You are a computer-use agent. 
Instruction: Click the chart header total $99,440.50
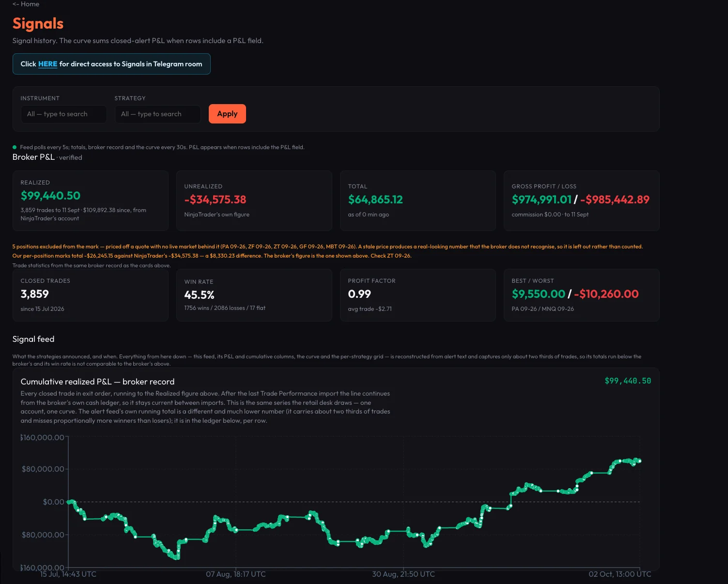628,381
